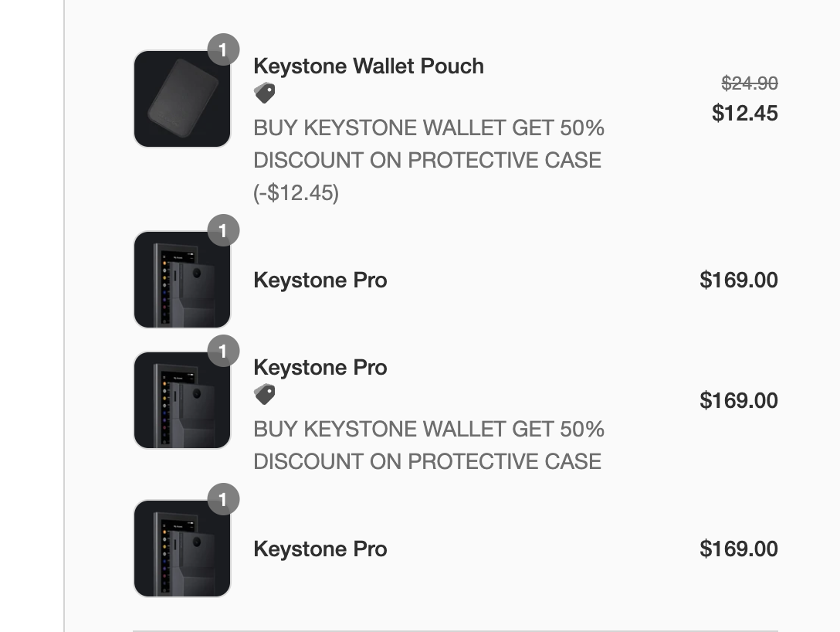Click the quantity badge on the second Keystone Pro
Image resolution: width=840 pixels, height=632 pixels.
click(223, 351)
